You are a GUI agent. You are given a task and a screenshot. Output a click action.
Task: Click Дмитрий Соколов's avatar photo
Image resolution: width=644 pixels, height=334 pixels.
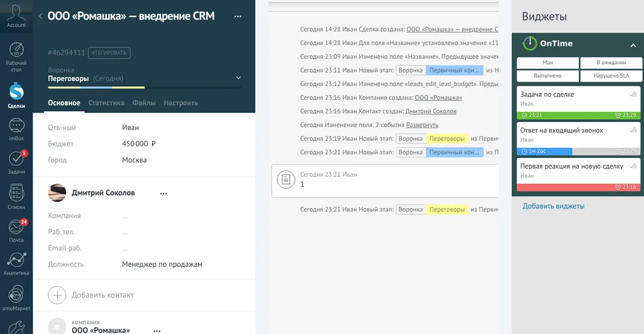(57, 192)
